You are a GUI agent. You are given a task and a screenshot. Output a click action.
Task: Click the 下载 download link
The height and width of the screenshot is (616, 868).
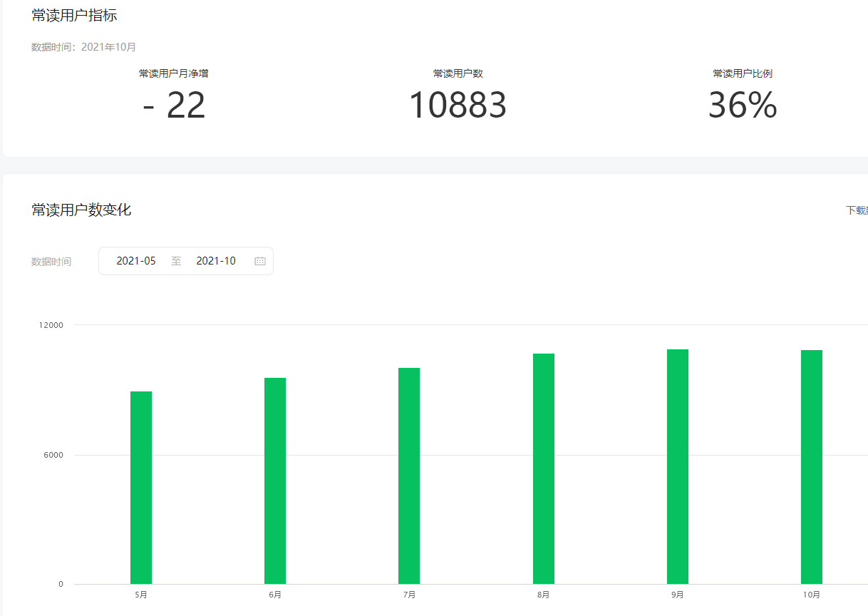click(857, 210)
